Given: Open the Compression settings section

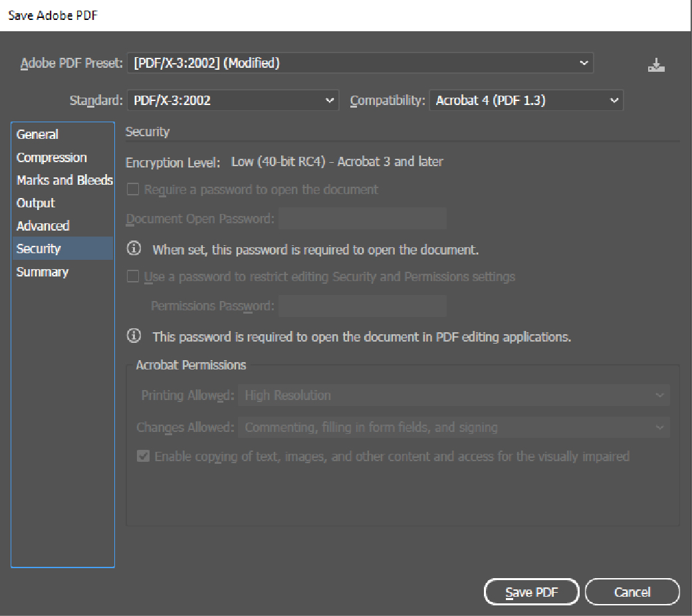Looking at the screenshot, I should pos(52,157).
